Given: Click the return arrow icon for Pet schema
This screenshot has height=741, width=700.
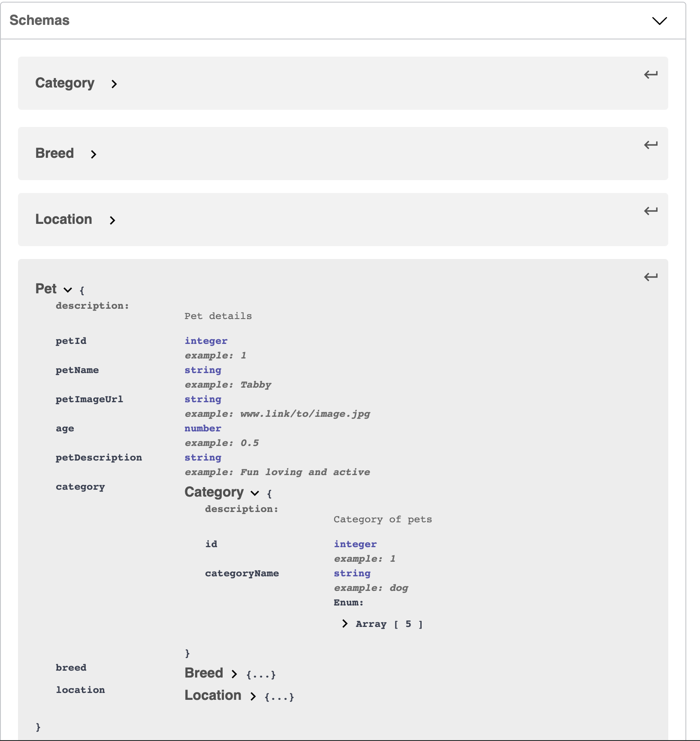Looking at the screenshot, I should 651,277.
